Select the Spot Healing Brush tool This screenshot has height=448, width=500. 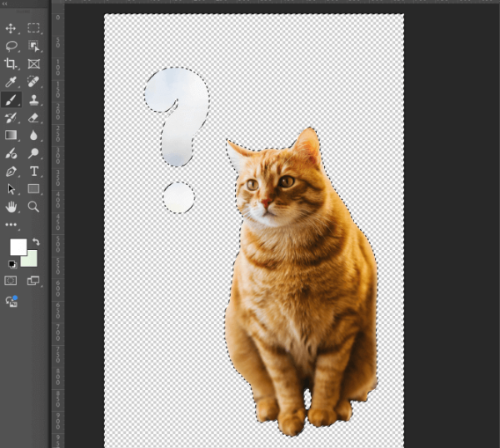(33, 82)
